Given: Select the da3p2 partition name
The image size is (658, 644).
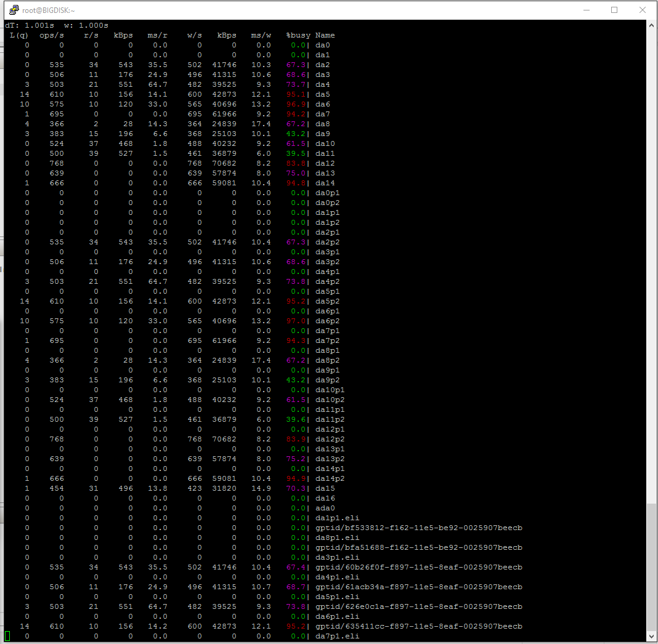Looking at the screenshot, I should 328,262.
